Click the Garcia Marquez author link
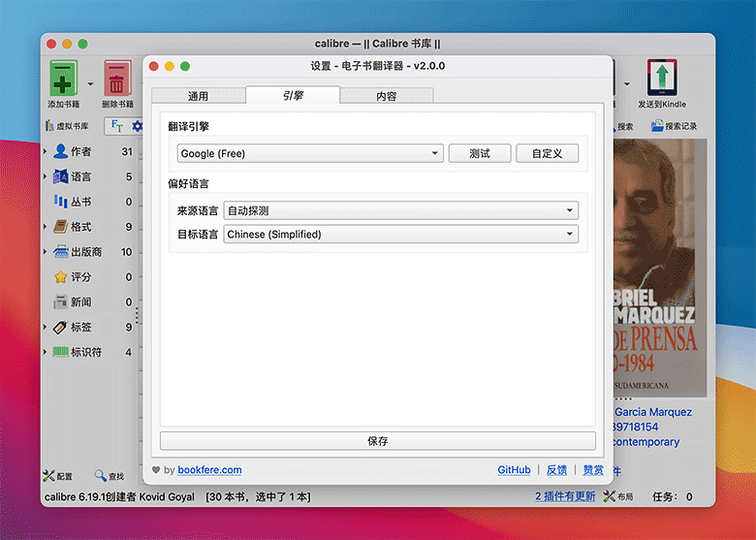This screenshot has width=756, height=540. coord(653,412)
